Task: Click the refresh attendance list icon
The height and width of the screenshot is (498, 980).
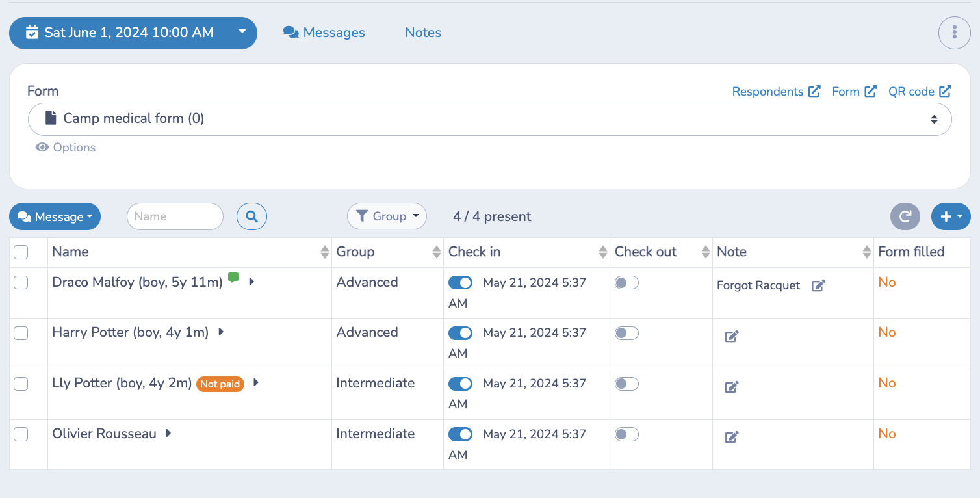Action: pos(905,216)
